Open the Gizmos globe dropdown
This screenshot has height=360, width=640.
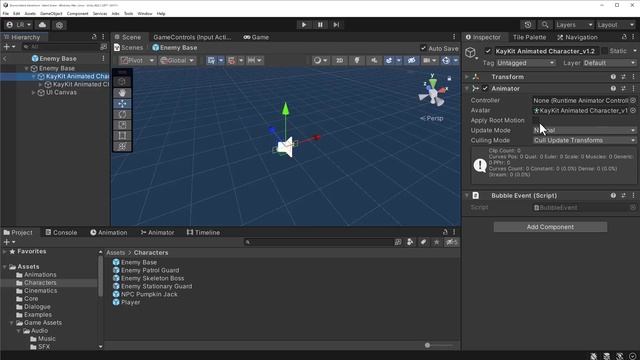click(x=456, y=60)
